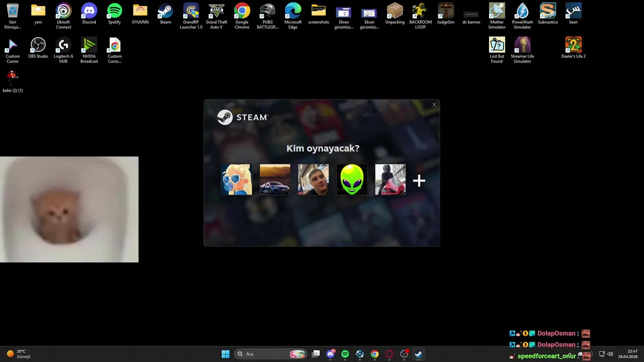644x362 pixels.
Task: Switch to Discord in the taskbar
Action: tap(331, 354)
